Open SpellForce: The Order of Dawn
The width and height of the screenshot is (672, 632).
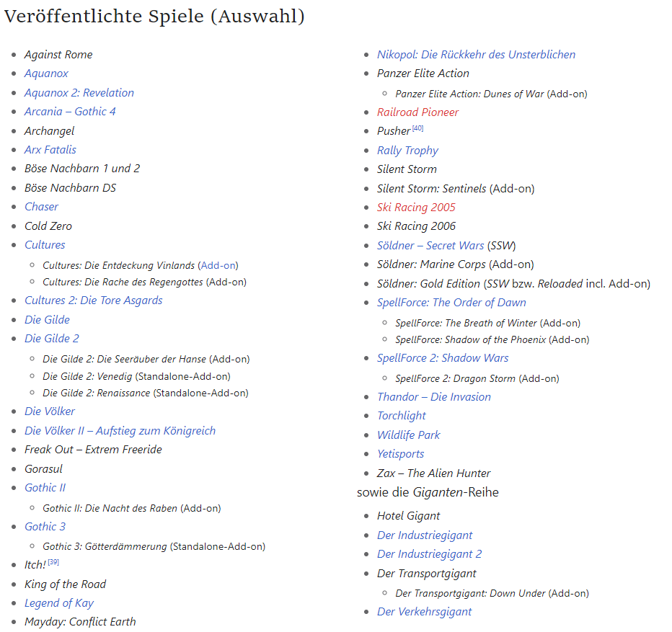[x=451, y=303]
